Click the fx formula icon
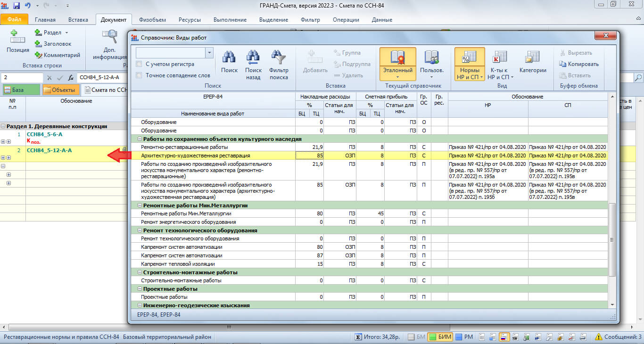The height and width of the screenshot is (344, 644). point(71,77)
